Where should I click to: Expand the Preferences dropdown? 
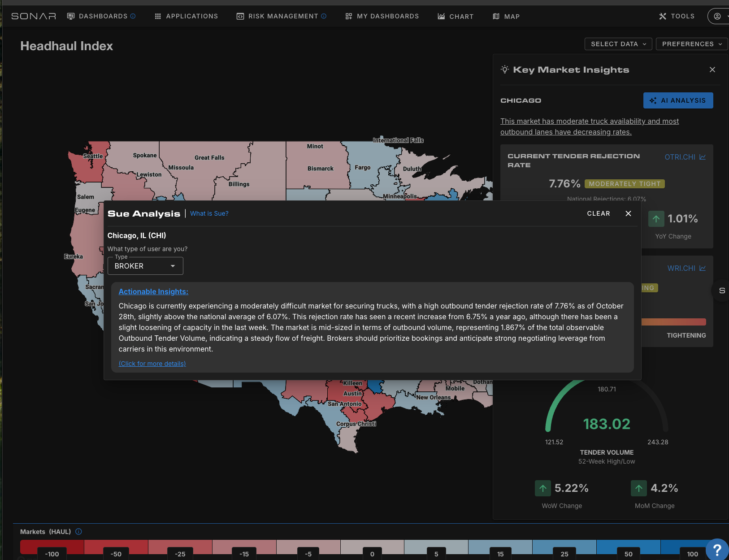691,44
